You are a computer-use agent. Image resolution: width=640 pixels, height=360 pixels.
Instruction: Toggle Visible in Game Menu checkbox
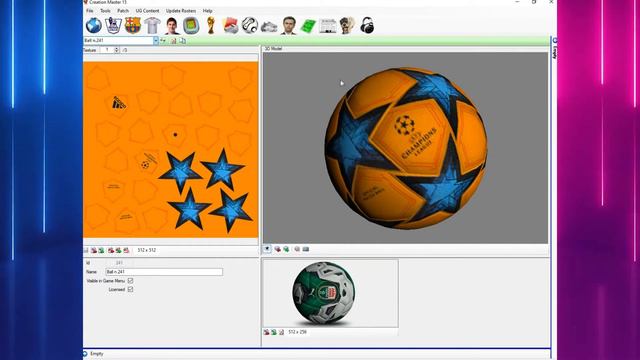(130, 281)
